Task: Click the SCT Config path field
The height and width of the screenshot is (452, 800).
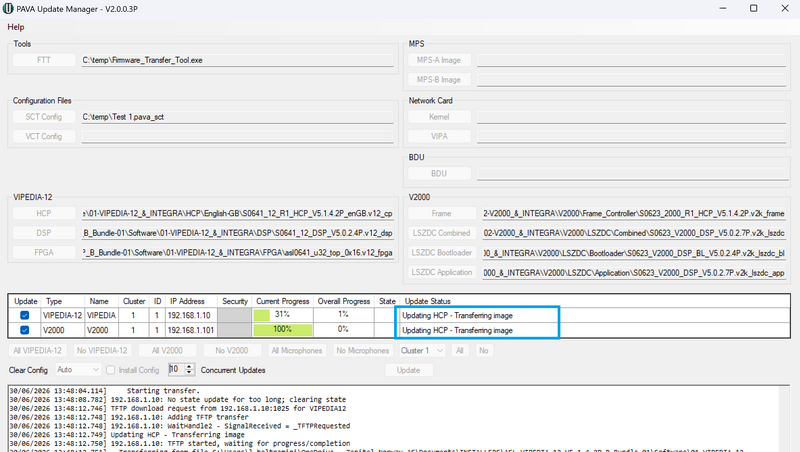Action: click(x=237, y=117)
